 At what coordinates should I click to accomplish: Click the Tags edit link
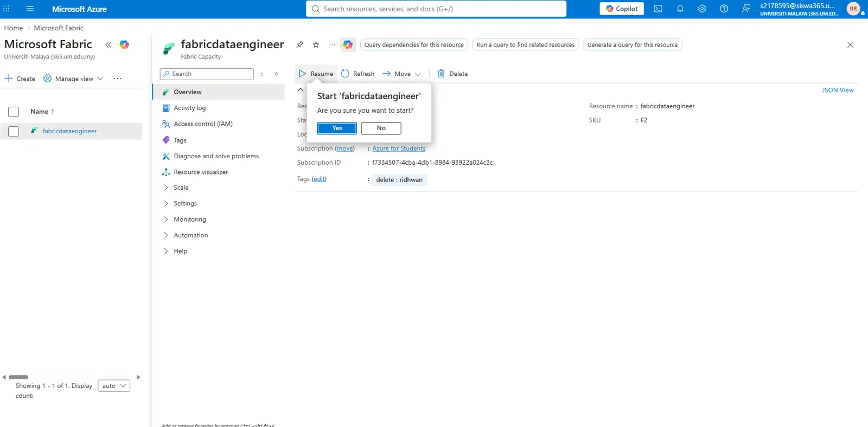[319, 179]
